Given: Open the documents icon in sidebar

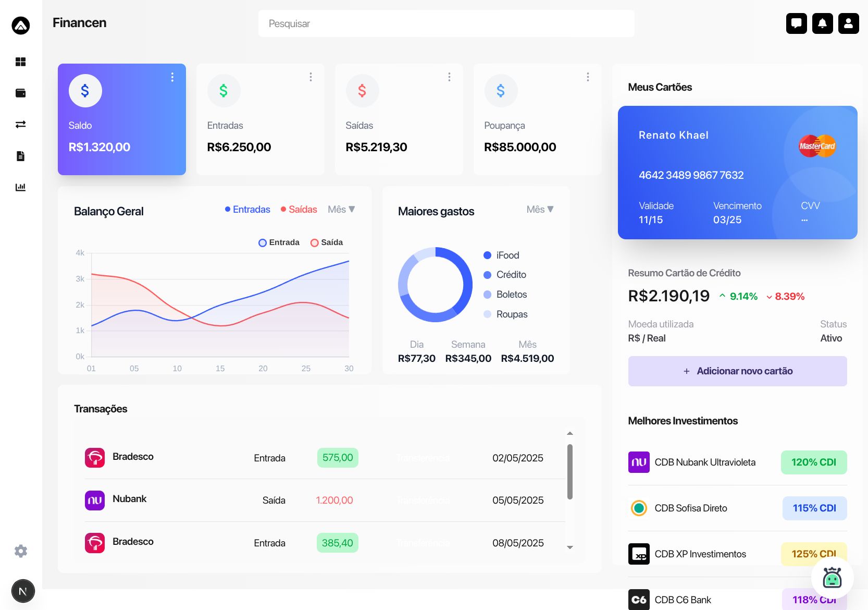Looking at the screenshot, I should pos(20,156).
